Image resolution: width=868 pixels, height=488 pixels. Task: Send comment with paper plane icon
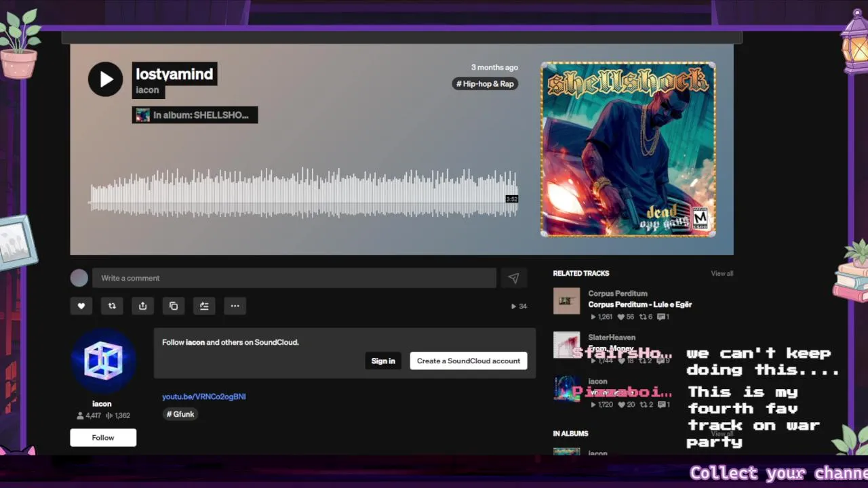pos(513,278)
